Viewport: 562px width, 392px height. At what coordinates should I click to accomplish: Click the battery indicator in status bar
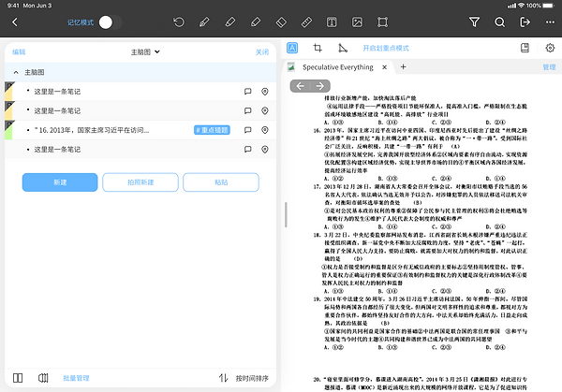coord(548,6)
